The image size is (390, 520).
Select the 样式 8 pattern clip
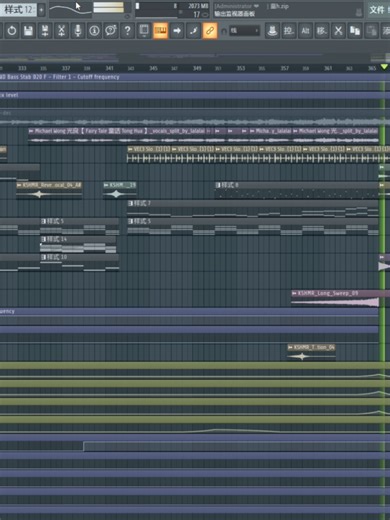[x=297, y=190]
